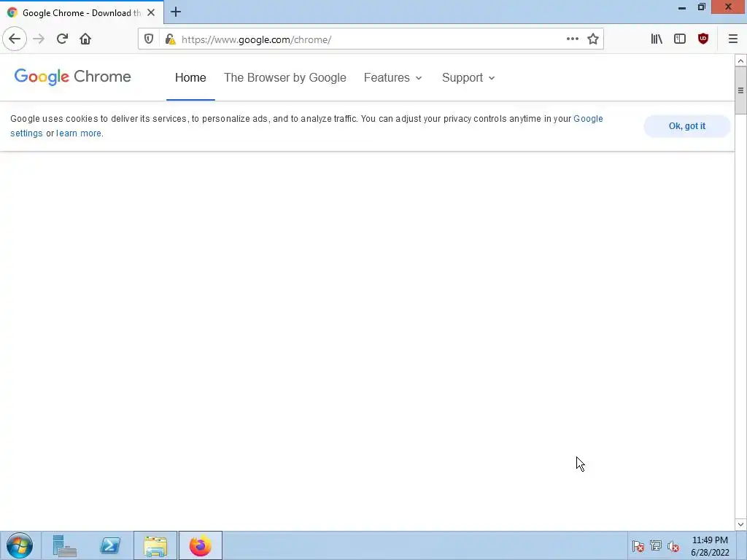Open the uBlock Origin extension
The image size is (747, 560).
[x=703, y=39]
